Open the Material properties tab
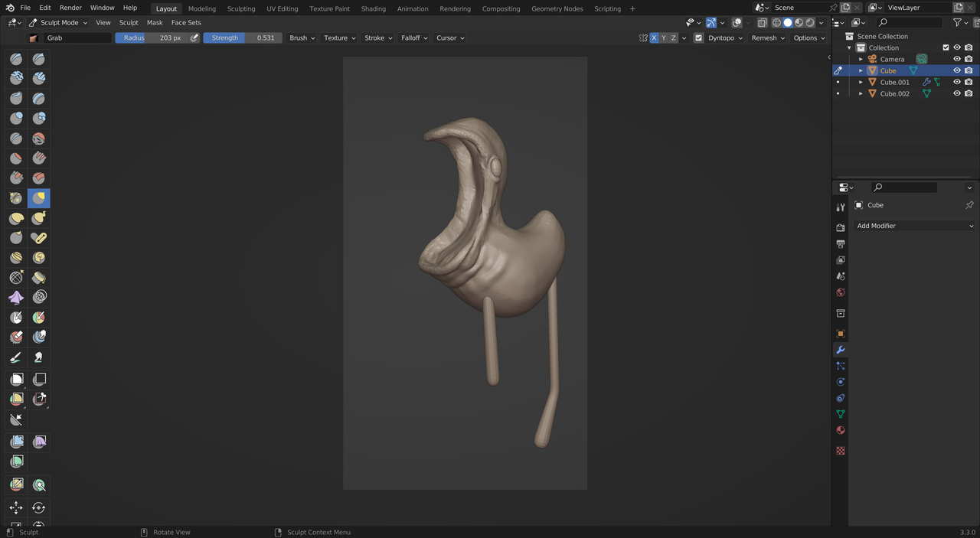 tap(841, 430)
